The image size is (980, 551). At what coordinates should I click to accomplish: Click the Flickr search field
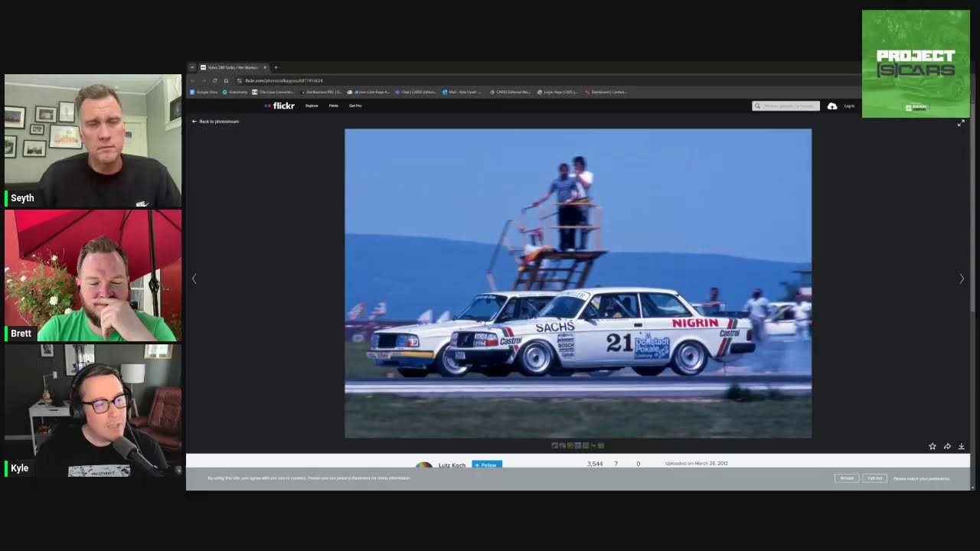pos(786,106)
